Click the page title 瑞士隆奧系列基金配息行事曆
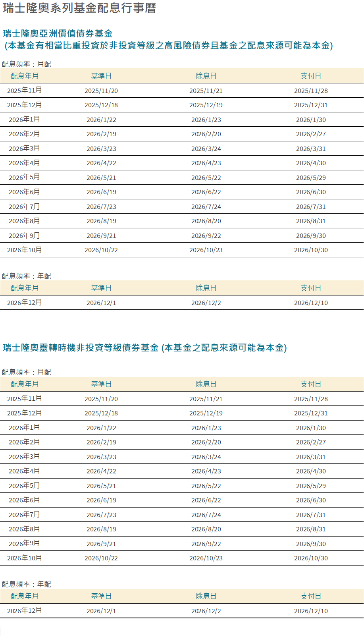 tap(79, 8)
